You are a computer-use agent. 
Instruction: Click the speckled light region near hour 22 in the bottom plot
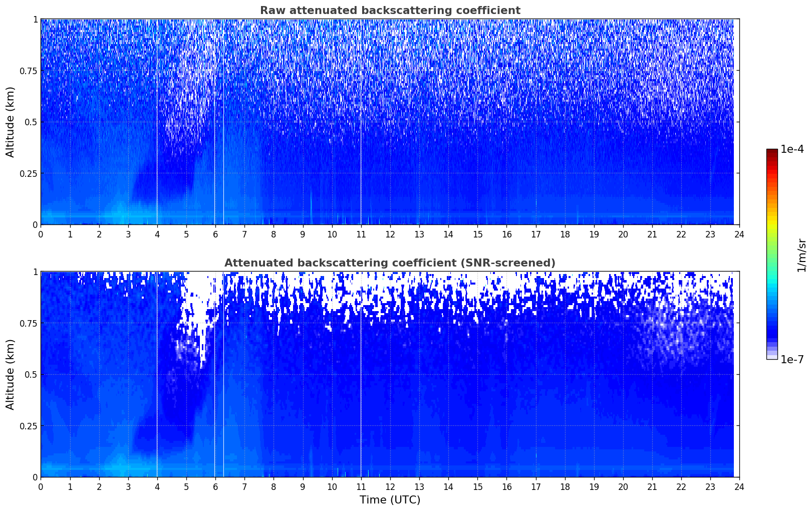676,331
